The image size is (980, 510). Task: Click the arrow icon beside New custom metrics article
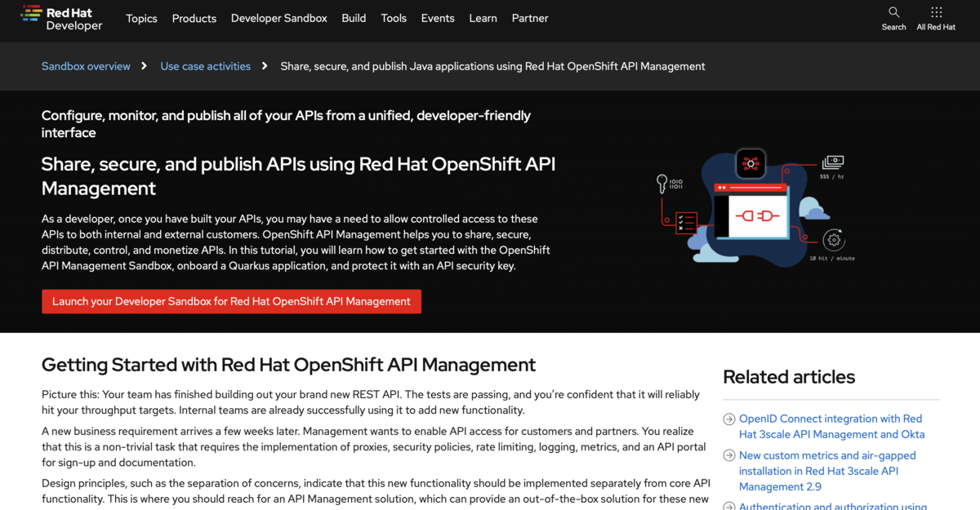[728, 455]
